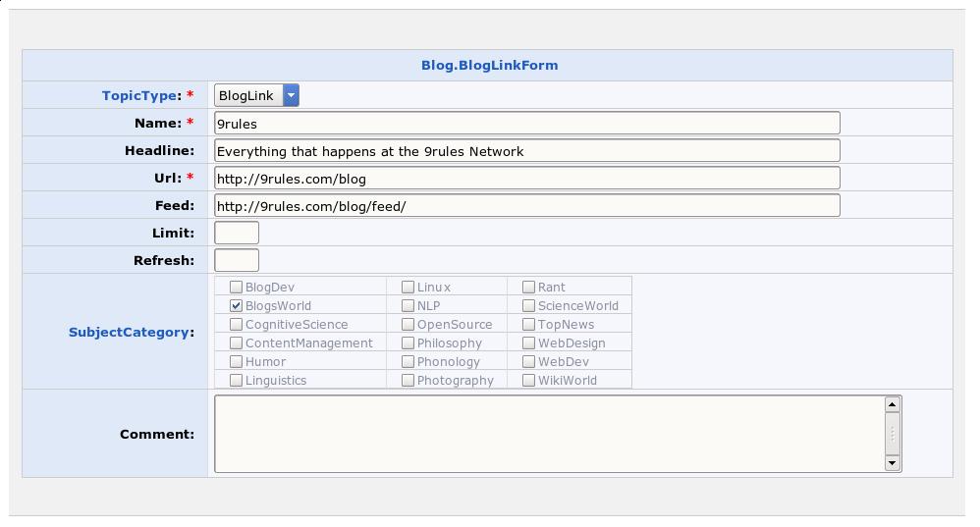Tick the Linux checkbox
The width and height of the screenshot is (980, 527).
(408, 287)
